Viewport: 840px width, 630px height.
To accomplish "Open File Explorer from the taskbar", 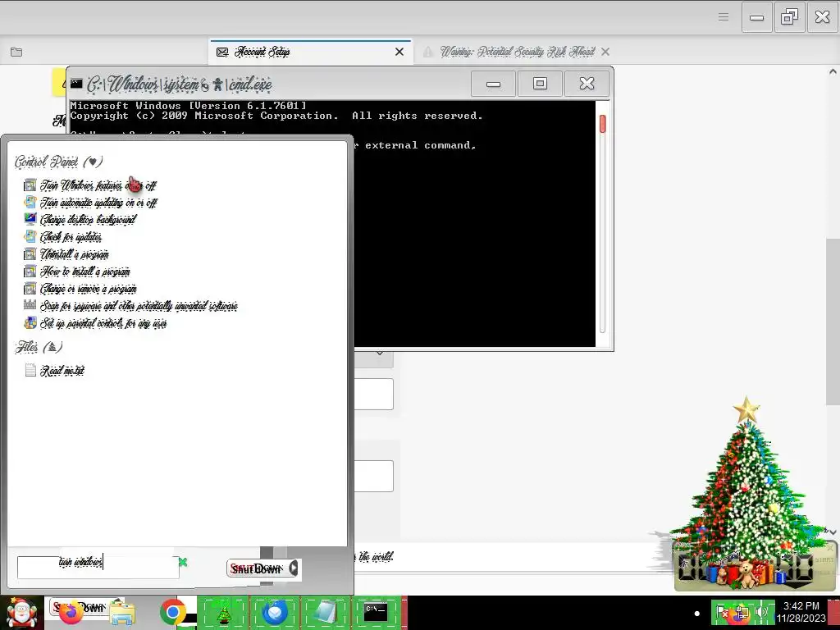I will pyautogui.click(x=121, y=613).
